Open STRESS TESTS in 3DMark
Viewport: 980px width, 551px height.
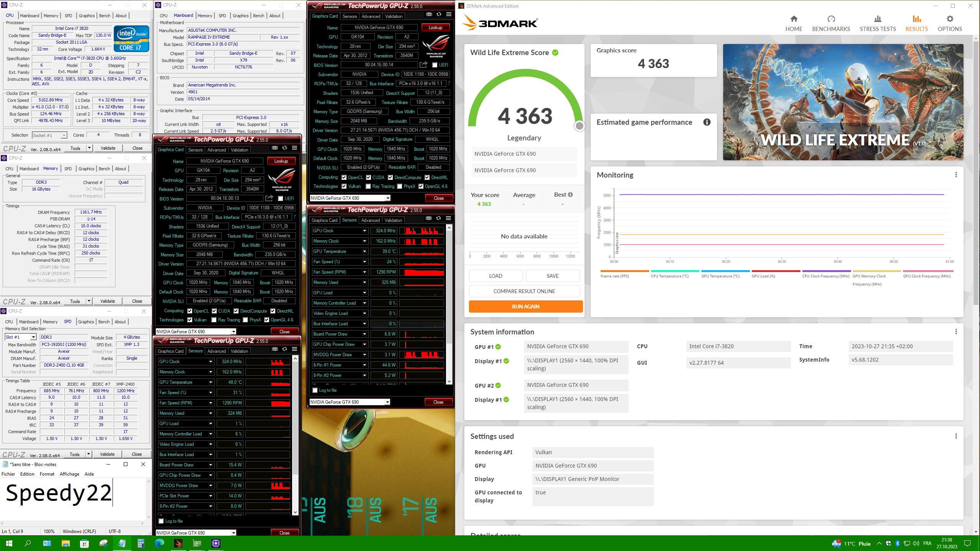pos(877,23)
